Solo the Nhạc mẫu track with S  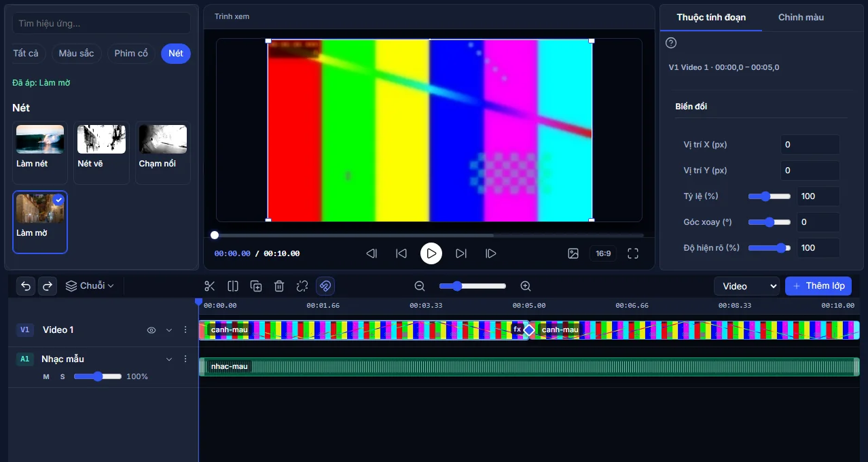pyautogui.click(x=62, y=376)
